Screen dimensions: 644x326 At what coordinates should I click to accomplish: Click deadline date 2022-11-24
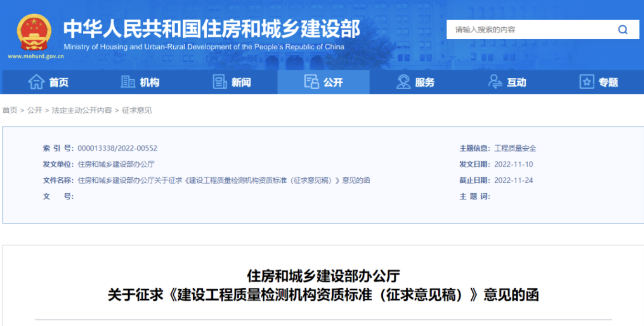(x=513, y=180)
